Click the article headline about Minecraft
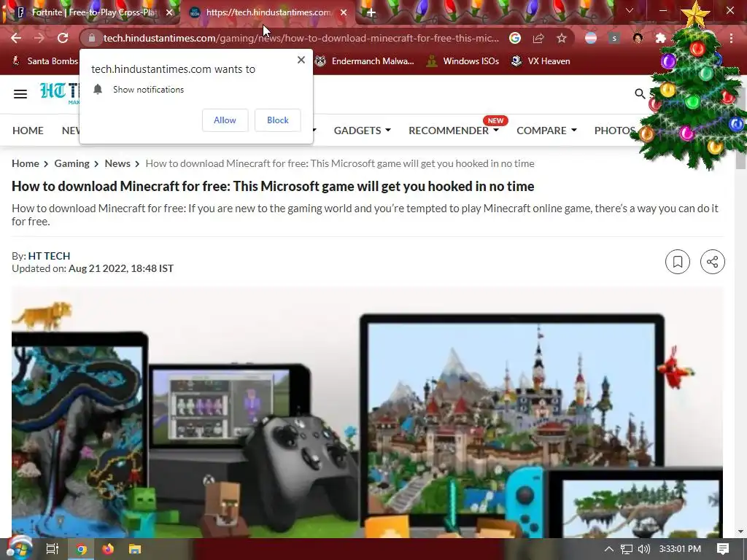The height and width of the screenshot is (560, 747). point(273,186)
